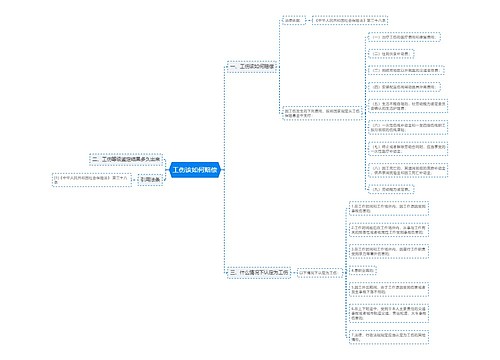Click the item (九) 劳动能力鉴定费 node

(x=391, y=189)
